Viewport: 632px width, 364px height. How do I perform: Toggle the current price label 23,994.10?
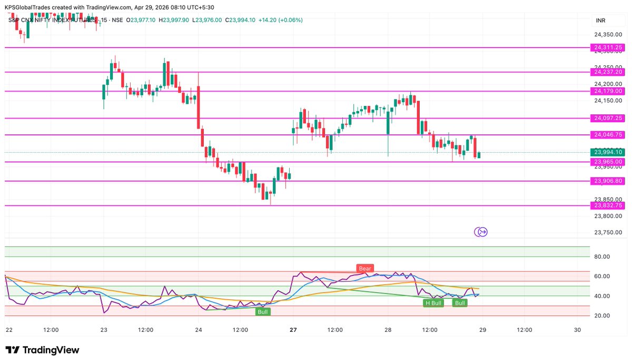tap(607, 152)
